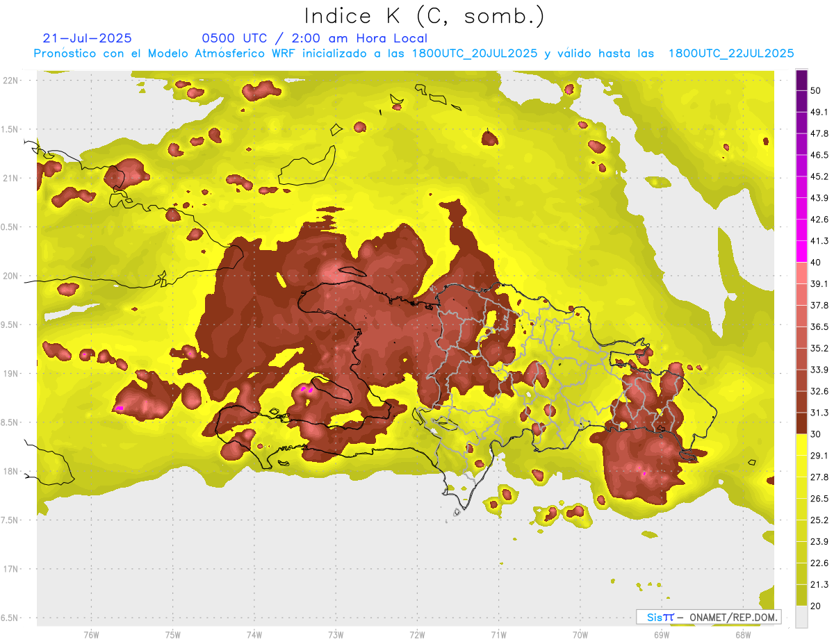Select the light gray swatch below the 20 label
The image size is (834, 644).
coord(801,616)
